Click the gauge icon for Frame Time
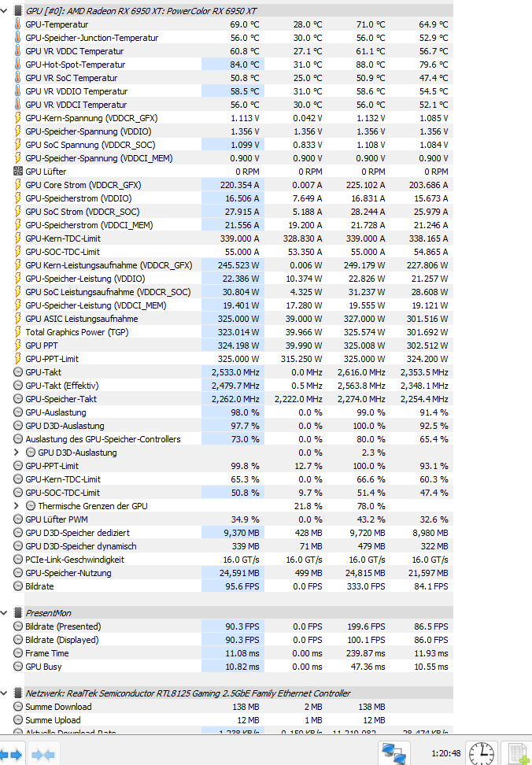The image size is (532, 765). coord(17,653)
